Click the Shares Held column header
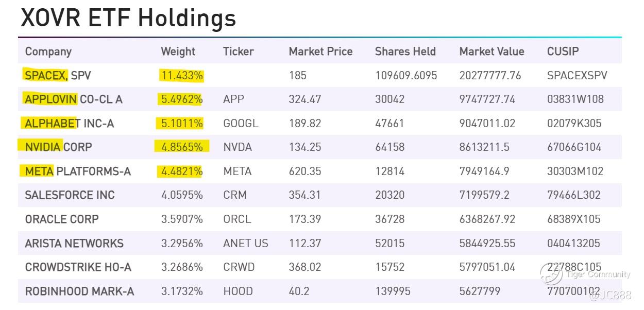Screen dimensions: 644x310 [405, 51]
